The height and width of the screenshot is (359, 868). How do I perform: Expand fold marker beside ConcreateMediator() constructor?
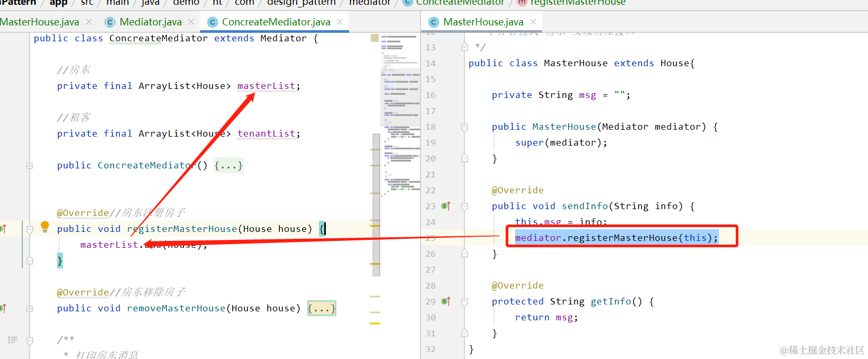pos(30,166)
